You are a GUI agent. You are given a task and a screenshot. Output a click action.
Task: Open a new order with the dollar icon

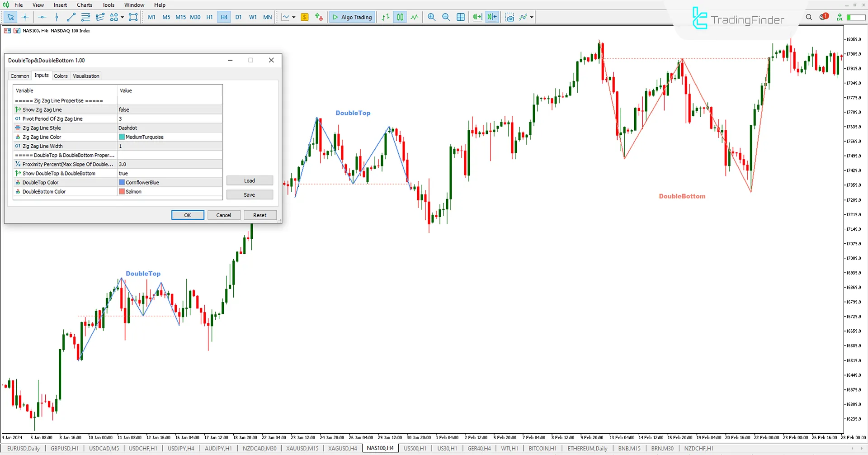(x=305, y=17)
